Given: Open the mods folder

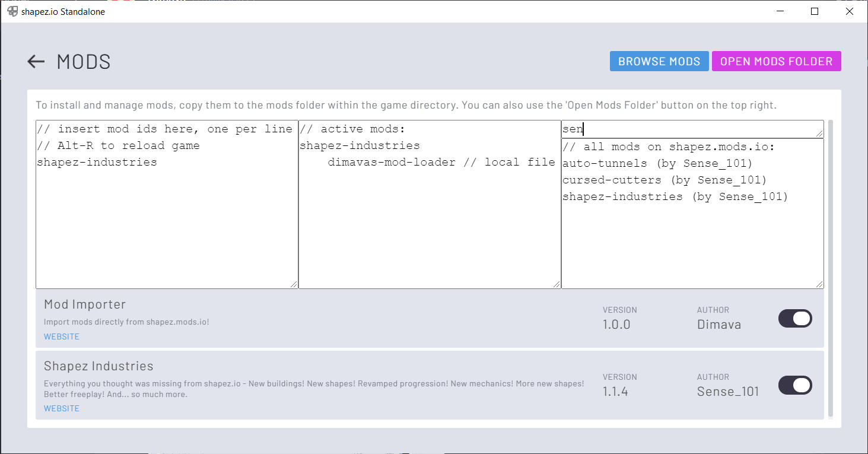Looking at the screenshot, I should coord(776,61).
